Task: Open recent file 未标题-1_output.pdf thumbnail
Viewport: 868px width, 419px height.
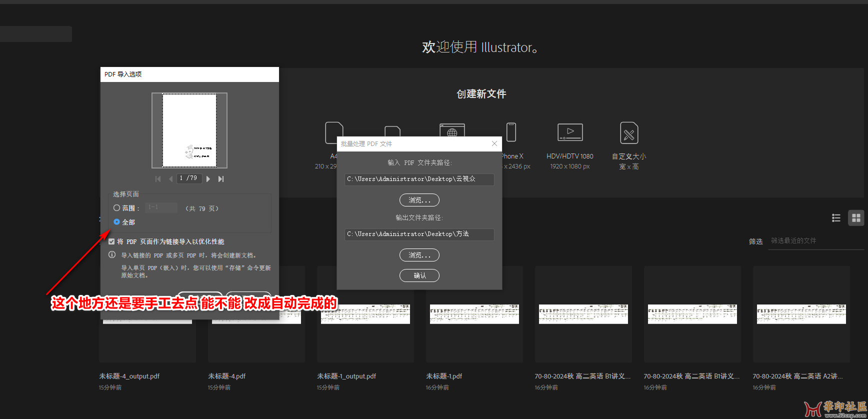Action: pyautogui.click(x=365, y=314)
